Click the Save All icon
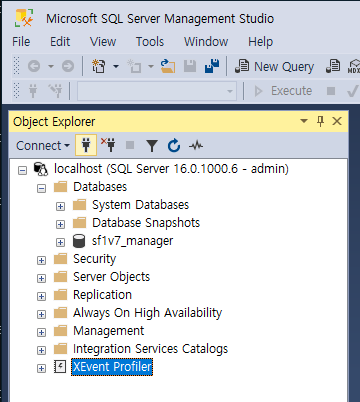 [212, 66]
